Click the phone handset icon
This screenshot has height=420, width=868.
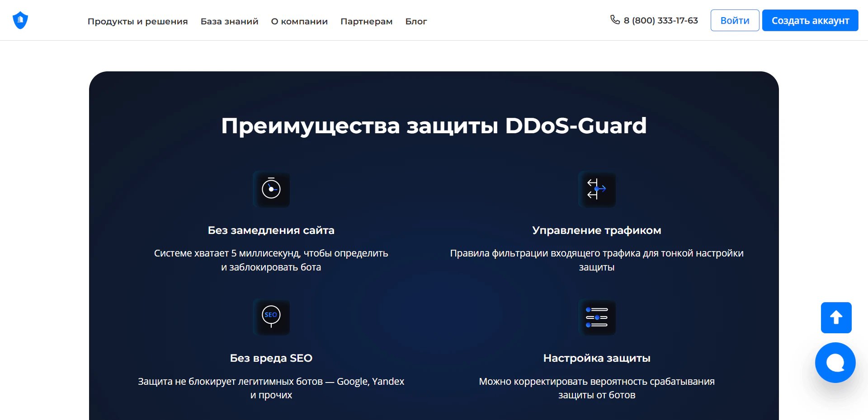coord(615,19)
